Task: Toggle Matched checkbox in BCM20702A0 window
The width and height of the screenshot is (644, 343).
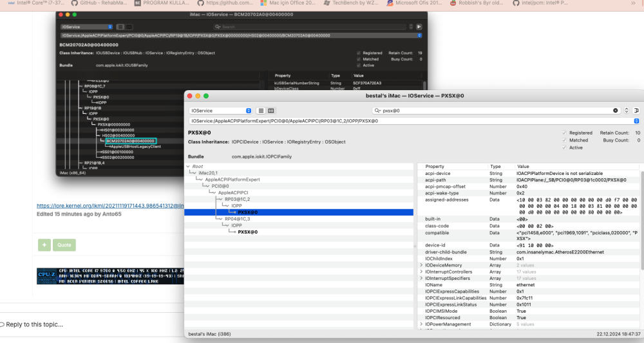Action: point(359,59)
